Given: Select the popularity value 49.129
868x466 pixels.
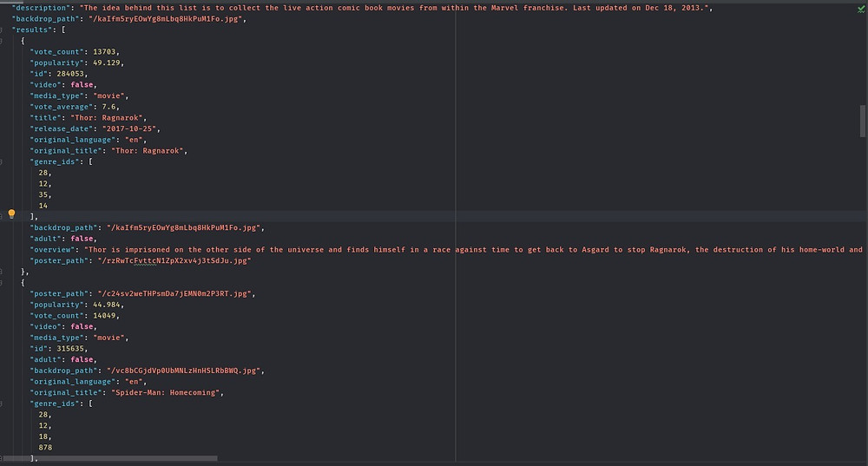Looking at the screenshot, I should point(106,62).
